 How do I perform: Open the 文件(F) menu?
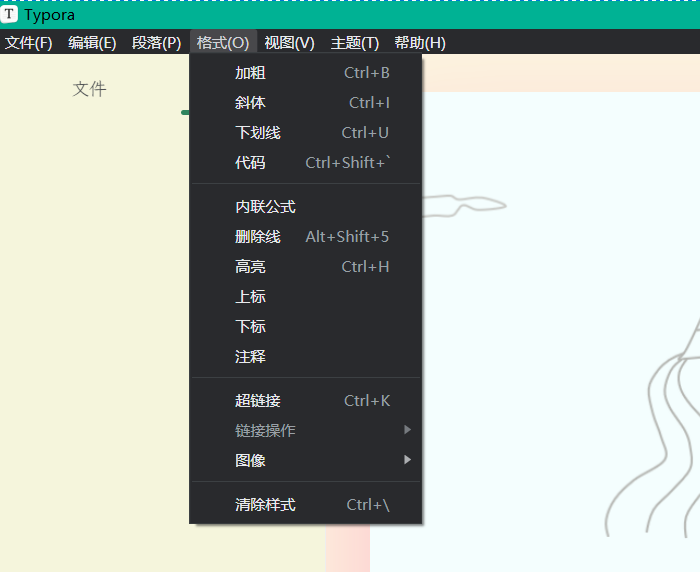tap(29, 43)
